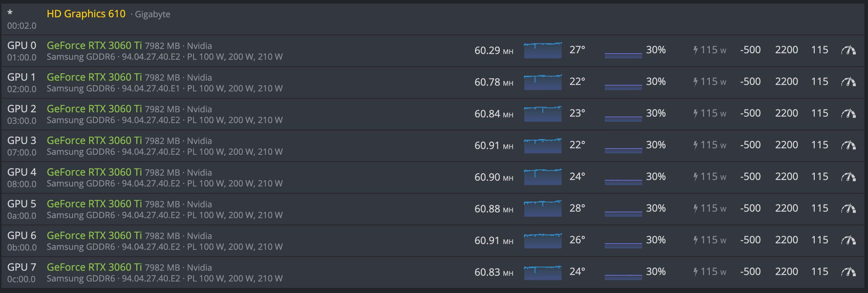The width and height of the screenshot is (868, 293).
Task: Click memory clock 2200 on GPU 6
Action: point(786,240)
